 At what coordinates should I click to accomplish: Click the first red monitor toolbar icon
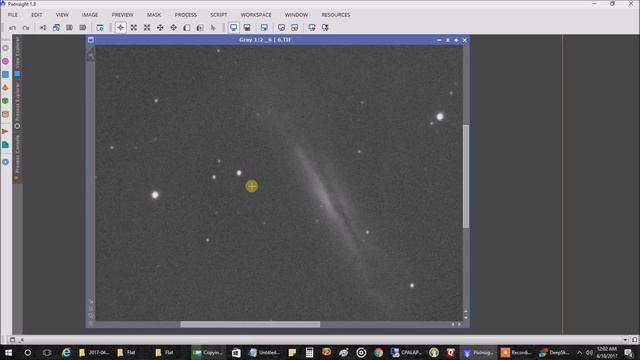[281, 28]
